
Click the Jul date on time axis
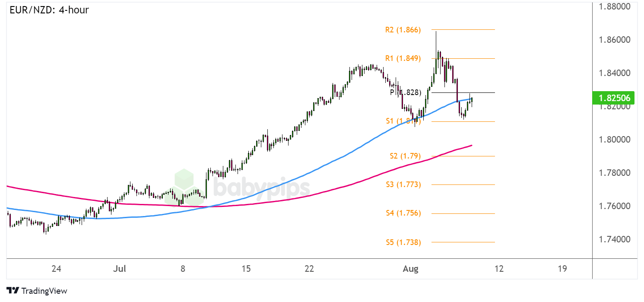[119, 269]
